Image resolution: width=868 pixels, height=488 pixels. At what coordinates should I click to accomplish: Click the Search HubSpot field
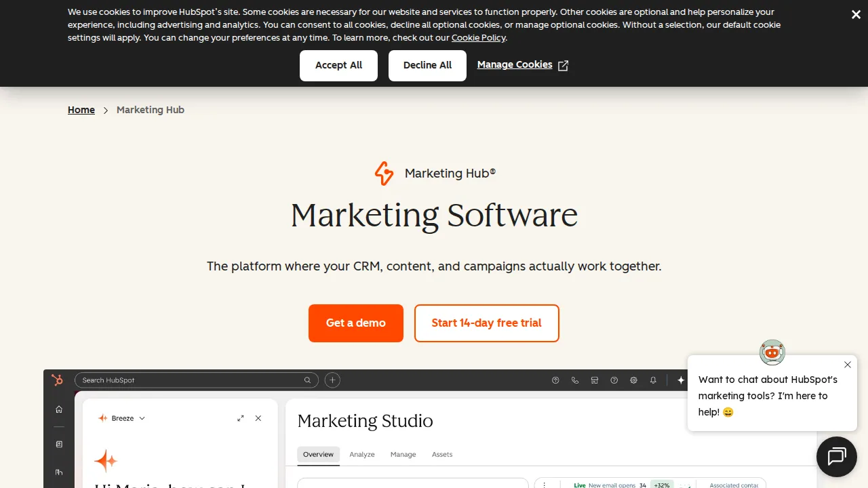(x=197, y=380)
